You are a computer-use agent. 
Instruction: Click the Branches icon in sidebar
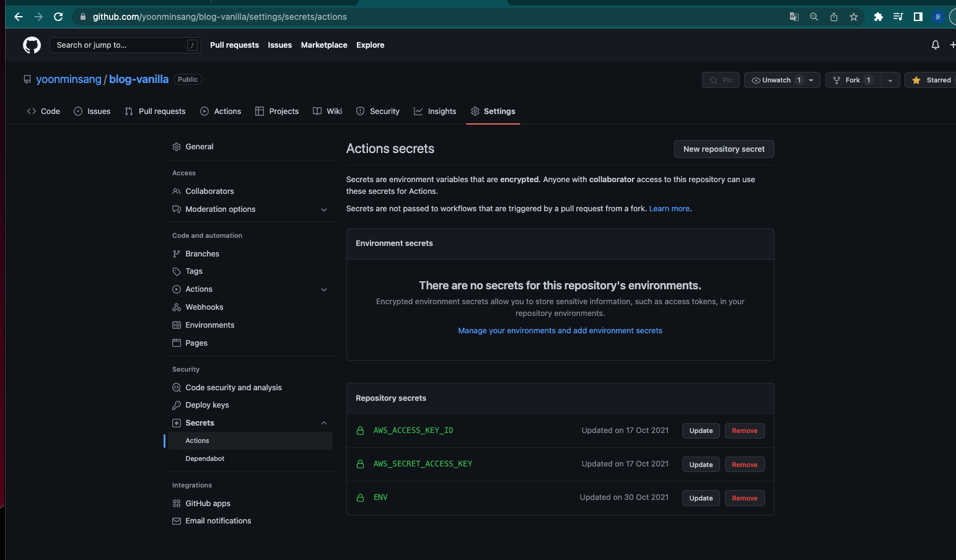click(177, 254)
